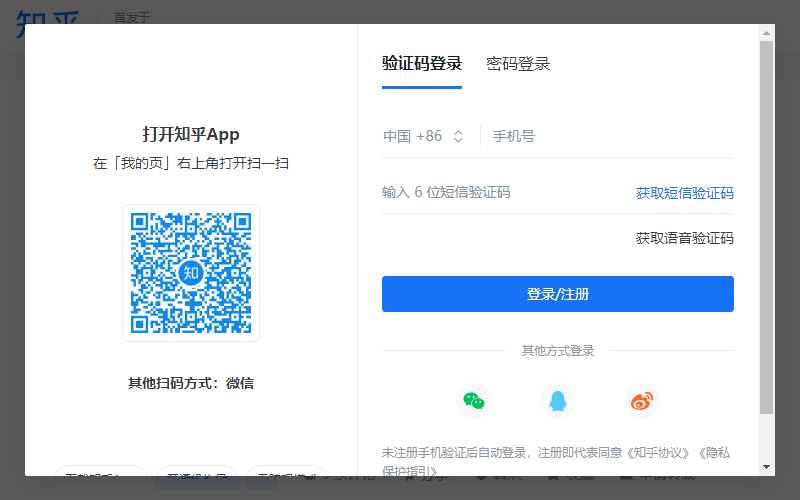Click the 登录/注册 button
This screenshot has width=800, height=500.
[558, 294]
